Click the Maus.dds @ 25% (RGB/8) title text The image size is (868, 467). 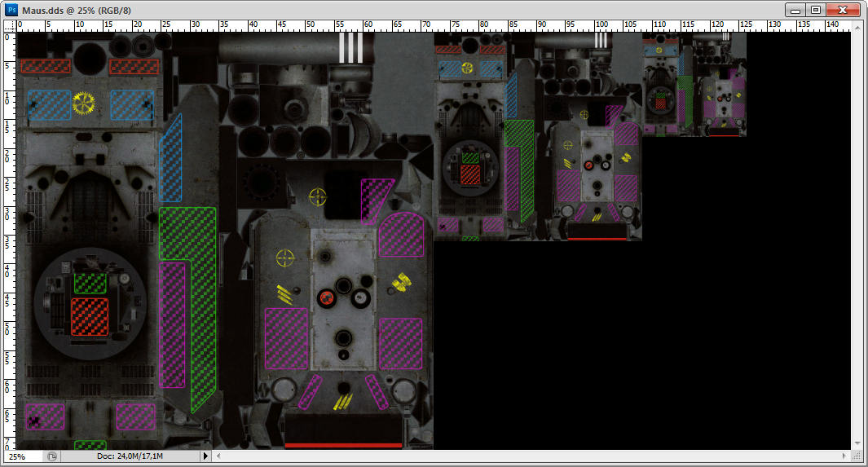[77, 11]
